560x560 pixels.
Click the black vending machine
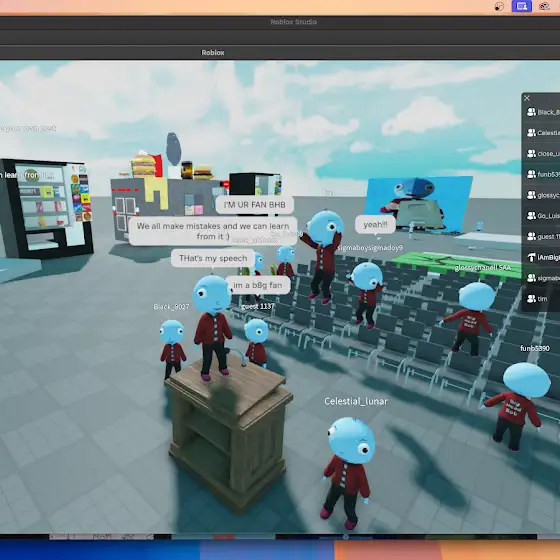[x=46, y=208]
